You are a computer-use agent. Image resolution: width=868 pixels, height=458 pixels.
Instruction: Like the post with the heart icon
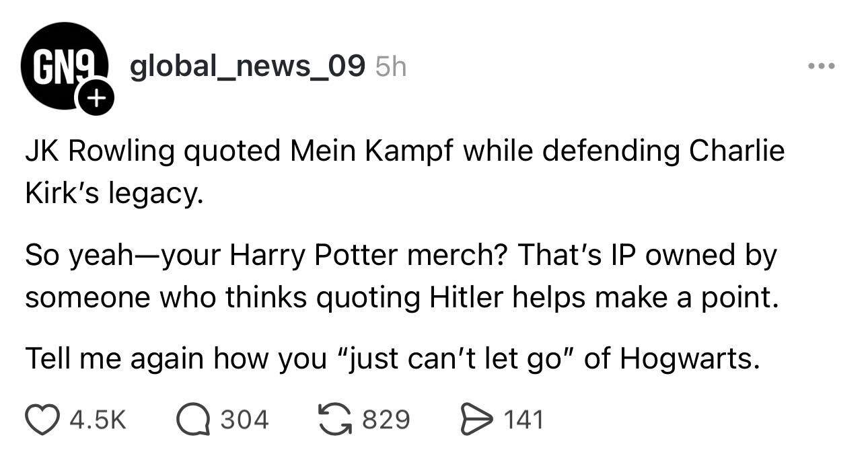click(42, 420)
